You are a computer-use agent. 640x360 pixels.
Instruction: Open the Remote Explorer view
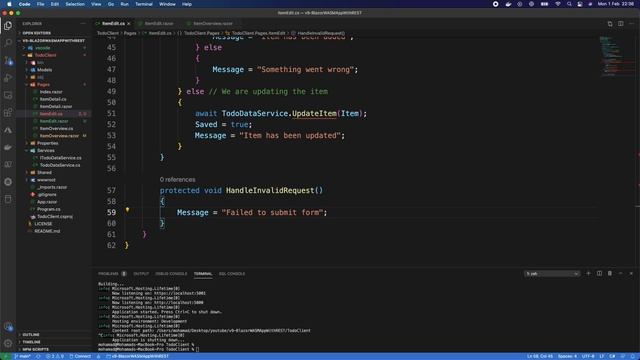(x=8, y=95)
